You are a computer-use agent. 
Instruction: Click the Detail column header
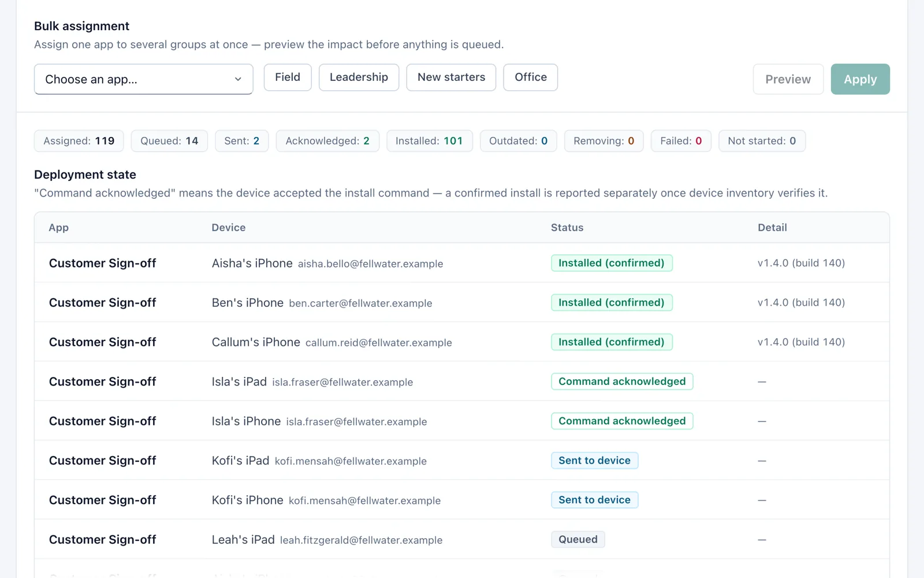772,228
